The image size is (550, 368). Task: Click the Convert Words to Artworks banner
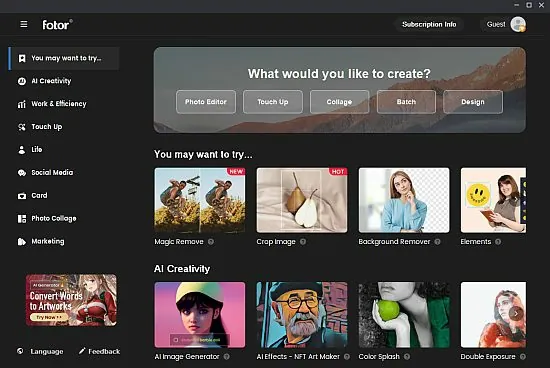(x=71, y=300)
